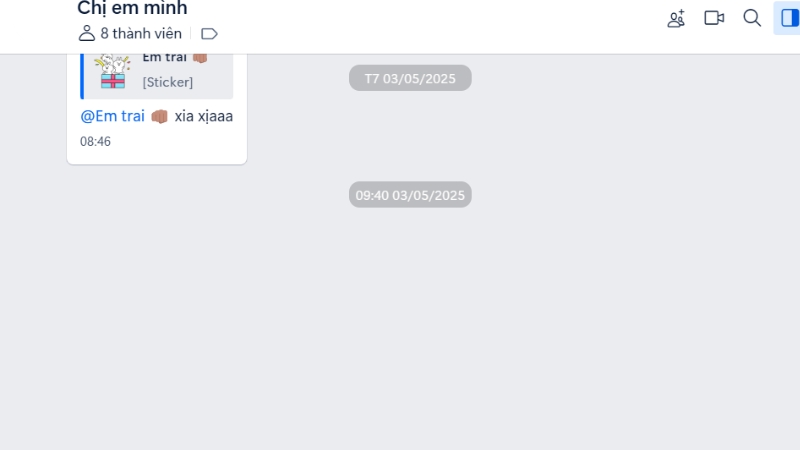This screenshot has height=450, width=800.
Task: Open the quoted gift sticker thumbnail
Action: pyautogui.click(x=113, y=72)
